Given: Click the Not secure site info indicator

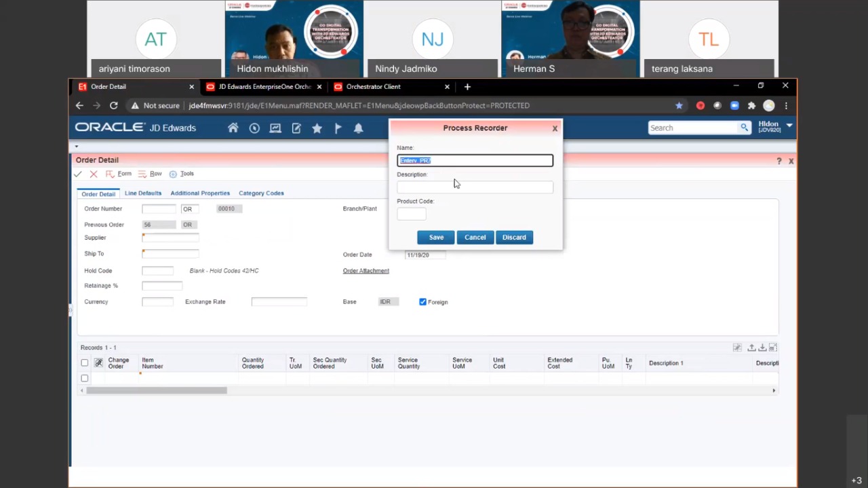Looking at the screenshot, I should point(155,106).
